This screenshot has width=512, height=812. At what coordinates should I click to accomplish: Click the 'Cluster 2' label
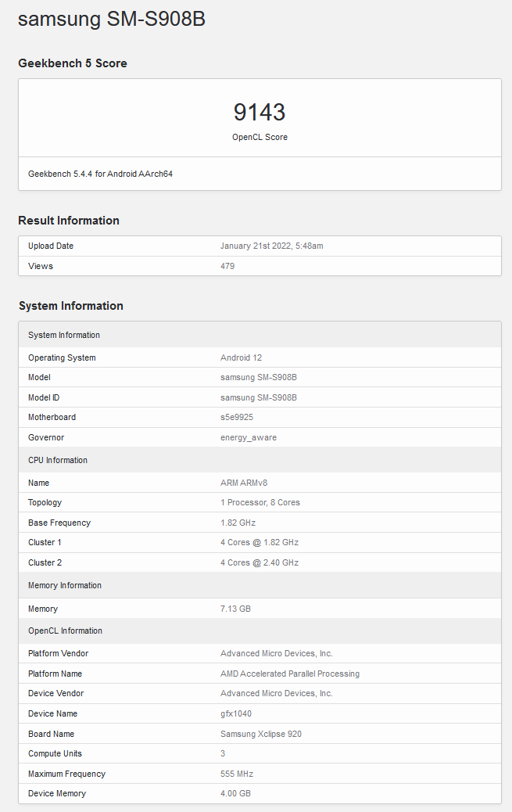(45, 563)
